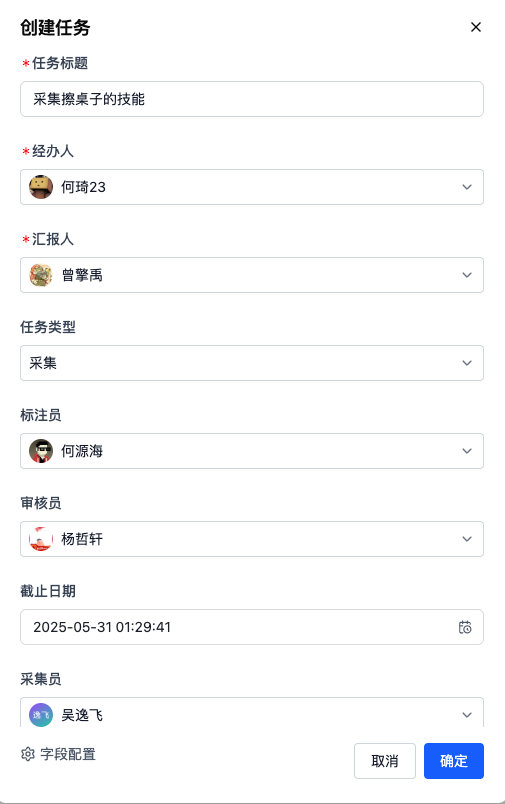This screenshot has width=505, height=804.
Task: Open the 字段配置 field settings link
Action: [68, 754]
